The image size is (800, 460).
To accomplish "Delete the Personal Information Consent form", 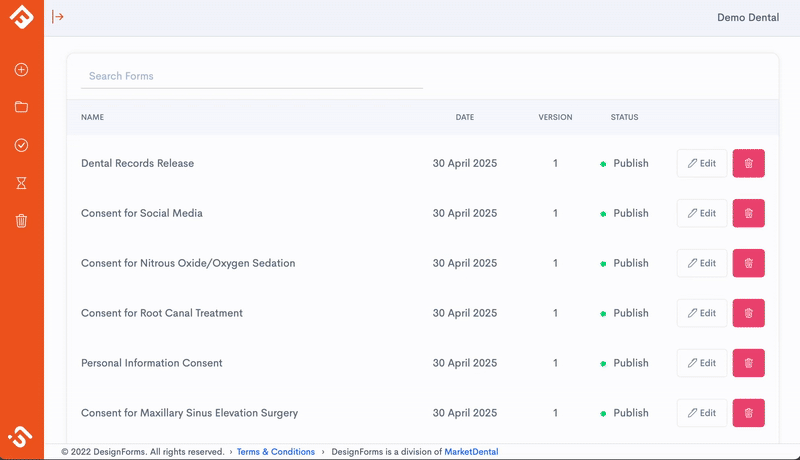I will 748,363.
